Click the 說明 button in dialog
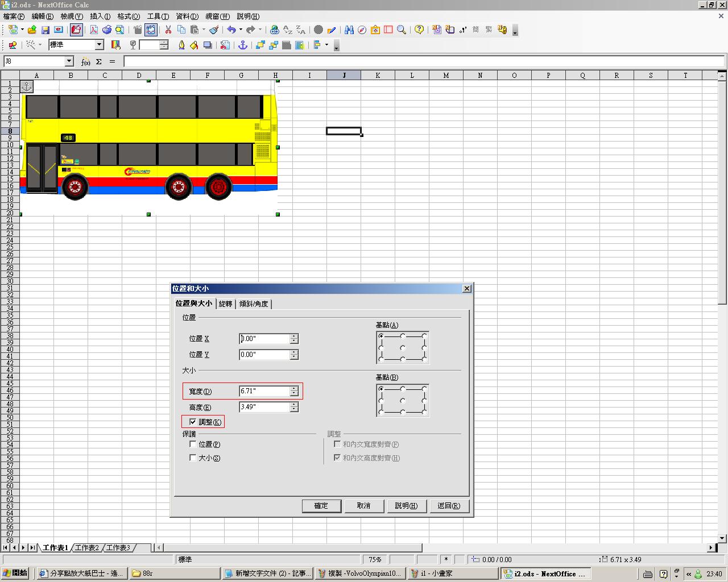This screenshot has height=582, width=728. 407,506
